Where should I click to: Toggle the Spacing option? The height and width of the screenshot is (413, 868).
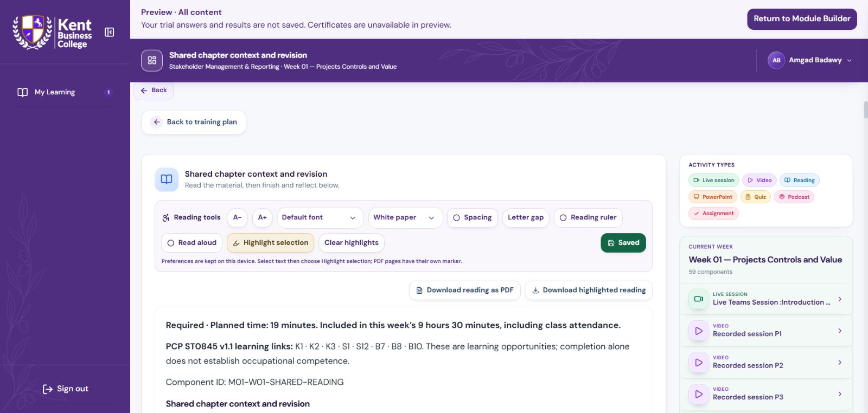pos(473,217)
